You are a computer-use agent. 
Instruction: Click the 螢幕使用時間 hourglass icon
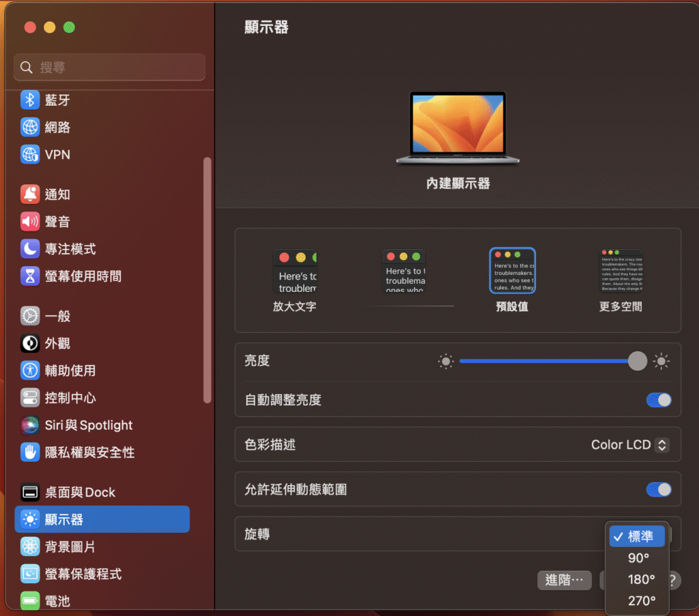[30, 276]
